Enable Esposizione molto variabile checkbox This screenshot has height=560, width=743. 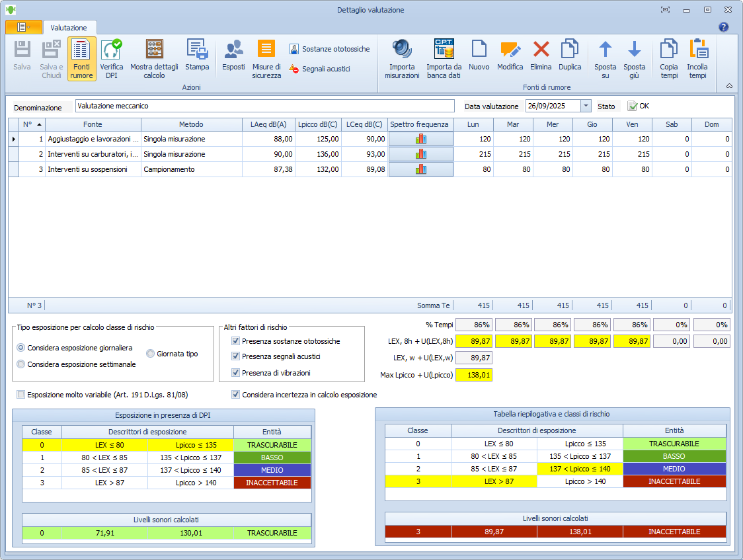21,395
